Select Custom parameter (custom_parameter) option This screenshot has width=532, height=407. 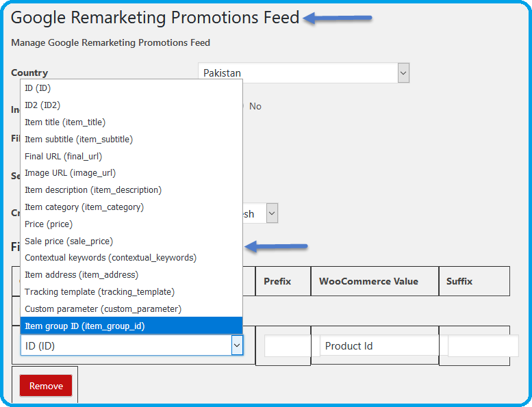(x=131, y=308)
